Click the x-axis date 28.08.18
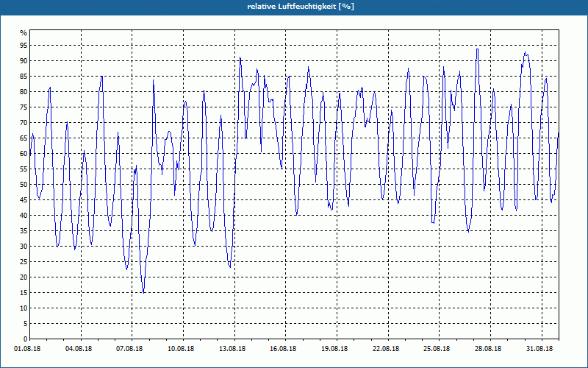The height and width of the screenshot is (368, 588). (x=489, y=349)
